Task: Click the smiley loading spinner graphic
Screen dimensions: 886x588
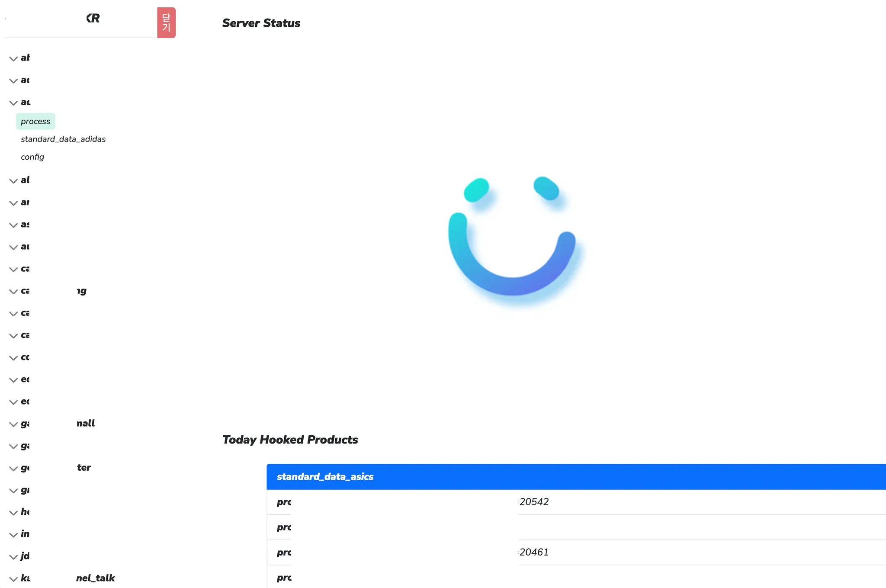Action: coord(513,238)
